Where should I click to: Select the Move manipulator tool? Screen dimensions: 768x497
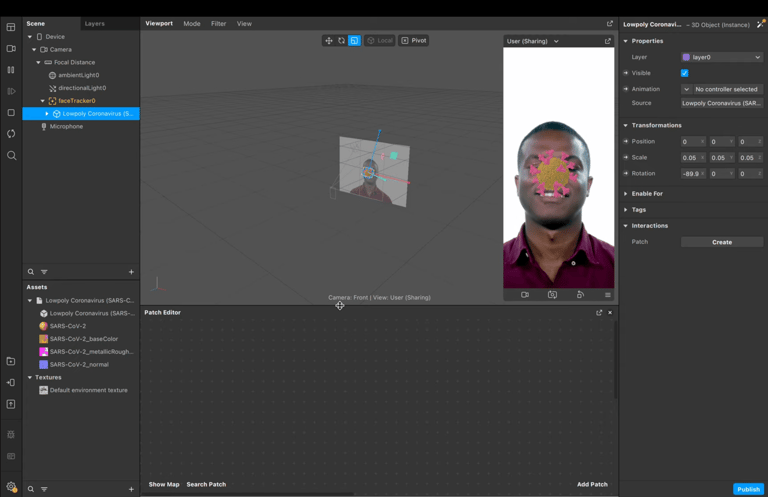(x=329, y=41)
